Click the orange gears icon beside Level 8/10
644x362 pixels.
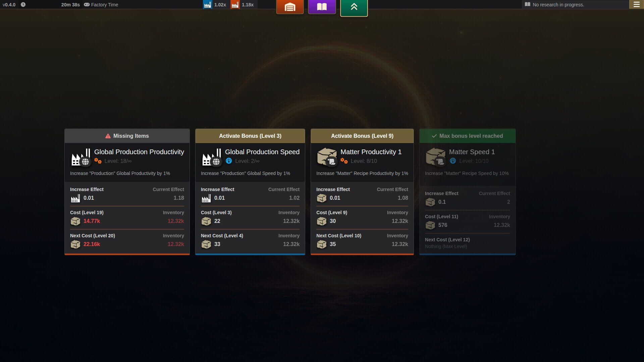click(344, 161)
